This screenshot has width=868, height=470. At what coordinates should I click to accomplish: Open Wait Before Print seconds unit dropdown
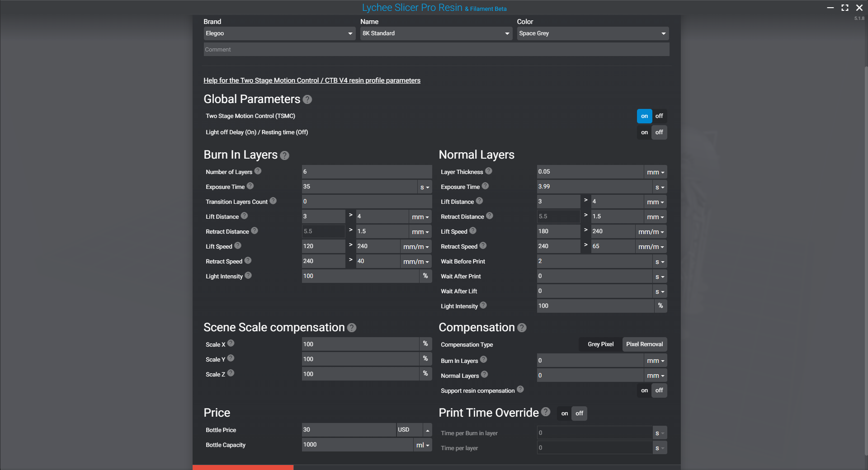660,262
